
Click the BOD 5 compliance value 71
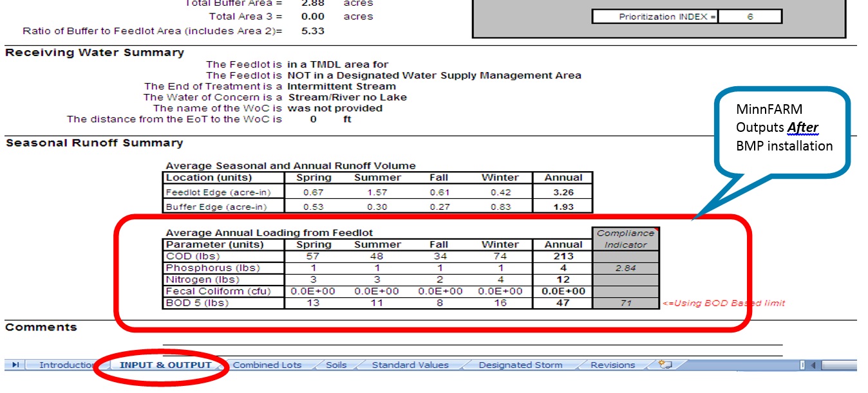(625, 303)
